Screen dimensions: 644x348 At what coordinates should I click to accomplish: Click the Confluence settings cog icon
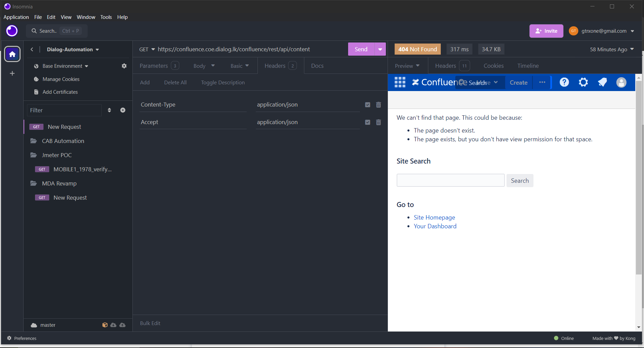(x=583, y=82)
